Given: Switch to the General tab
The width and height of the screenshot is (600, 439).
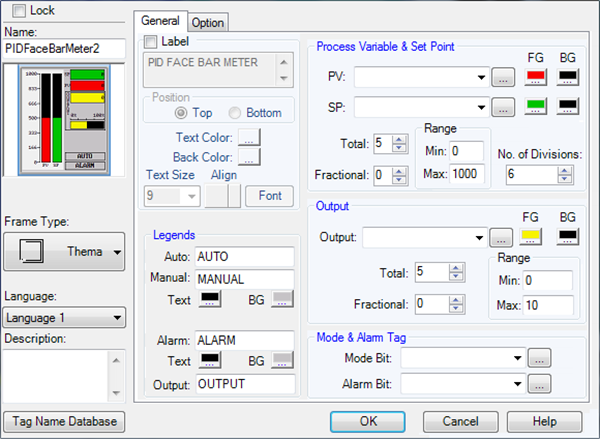Looking at the screenshot, I should coord(160,21).
